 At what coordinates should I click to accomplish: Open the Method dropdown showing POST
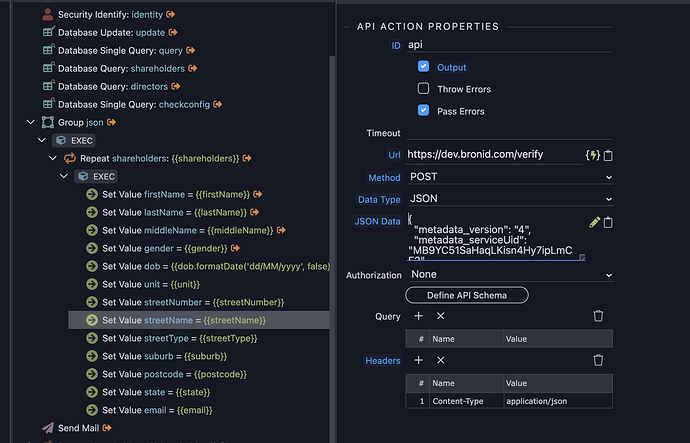click(x=510, y=177)
